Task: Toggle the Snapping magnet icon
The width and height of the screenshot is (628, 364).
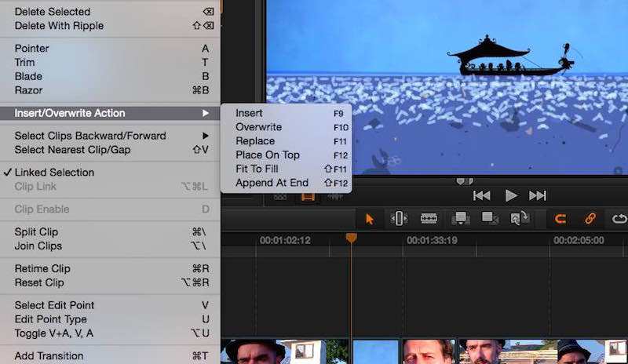Action: coord(560,219)
